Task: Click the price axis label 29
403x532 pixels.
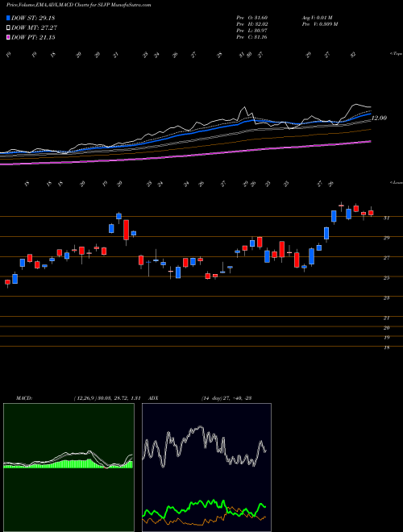Action: point(386,238)
